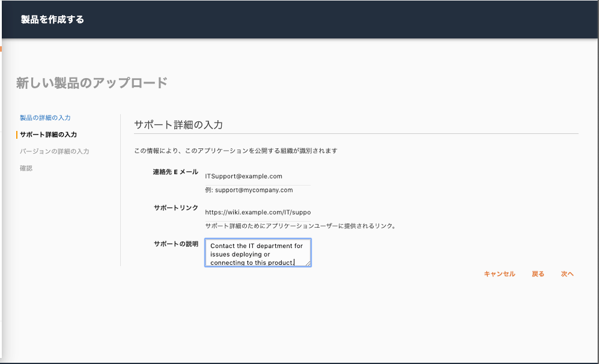Click the 例: support@mycompany.com hint text
Viewport: 599px width, 364px height.
click(x=249, y=190)
